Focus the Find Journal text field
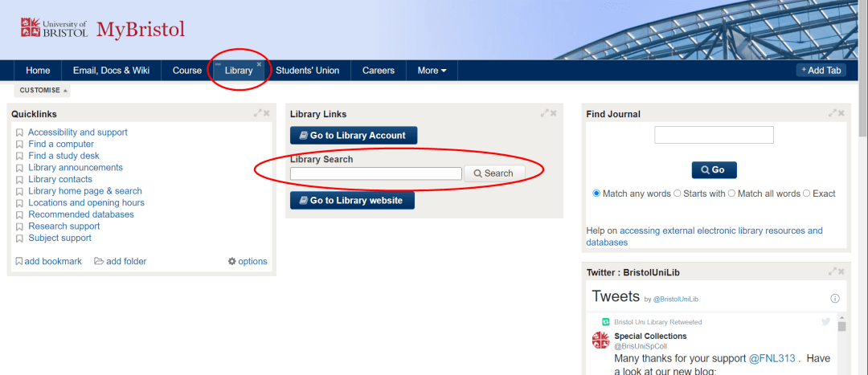Viewport: 868px width, 375px height. coord(714,135)
